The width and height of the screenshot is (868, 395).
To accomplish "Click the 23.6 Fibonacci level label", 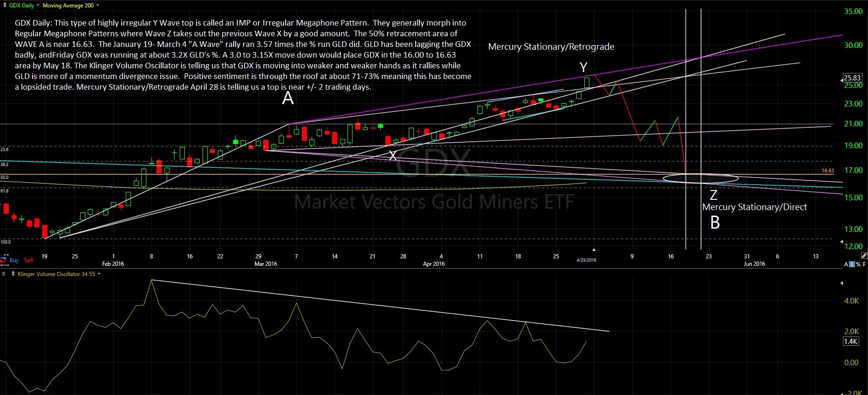I will click(4, 150).
